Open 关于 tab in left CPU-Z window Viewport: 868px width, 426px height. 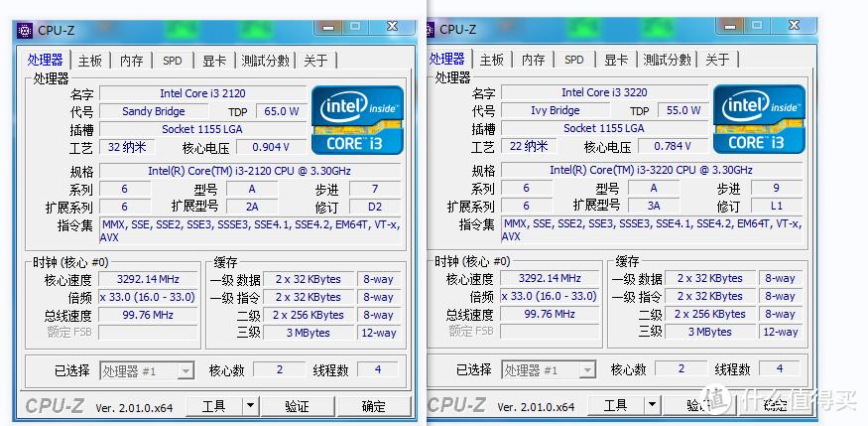point(315,61)
